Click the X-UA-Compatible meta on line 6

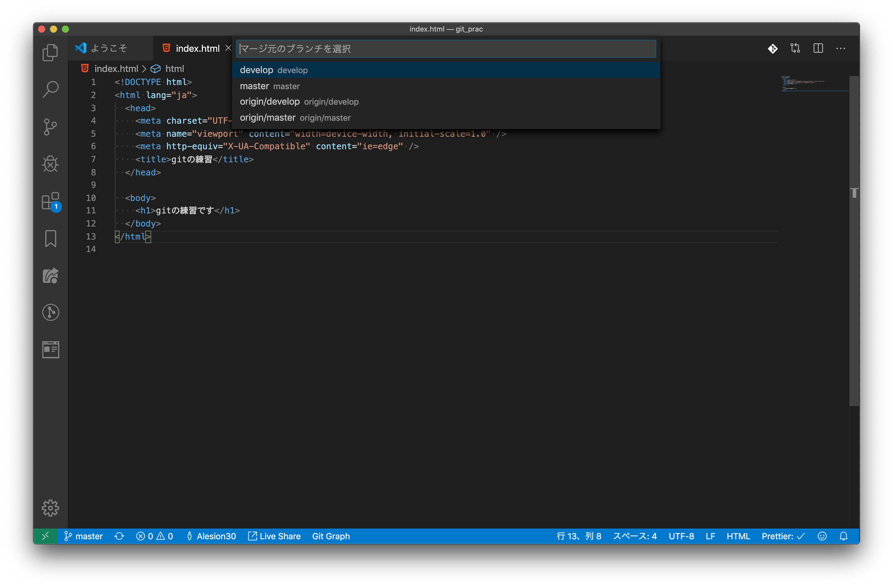pos(277,146)
